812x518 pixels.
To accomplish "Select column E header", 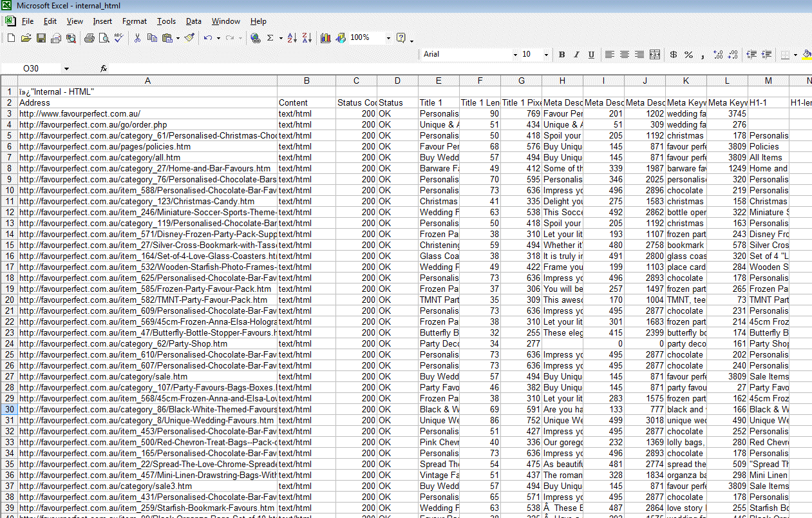I will point(439,81).
